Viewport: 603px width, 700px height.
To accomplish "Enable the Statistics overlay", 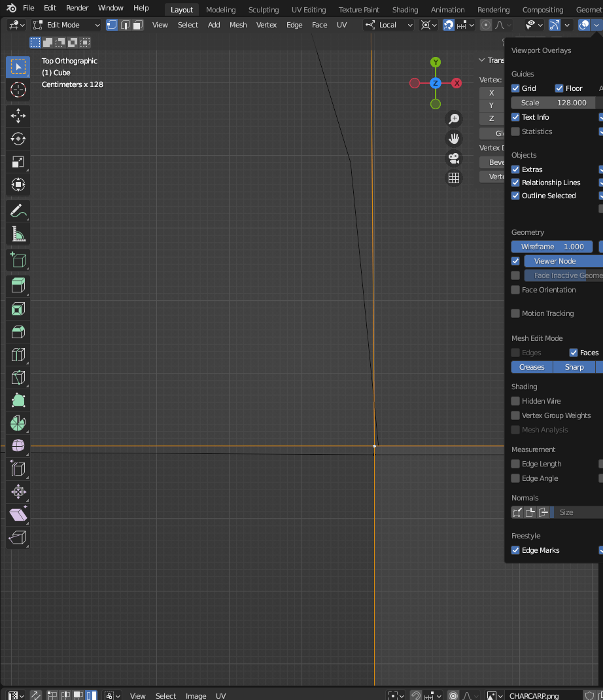I will tap(515, 131).
